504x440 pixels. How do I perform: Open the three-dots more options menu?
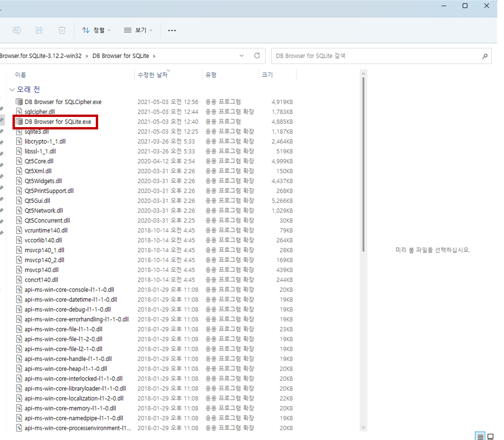172,30
